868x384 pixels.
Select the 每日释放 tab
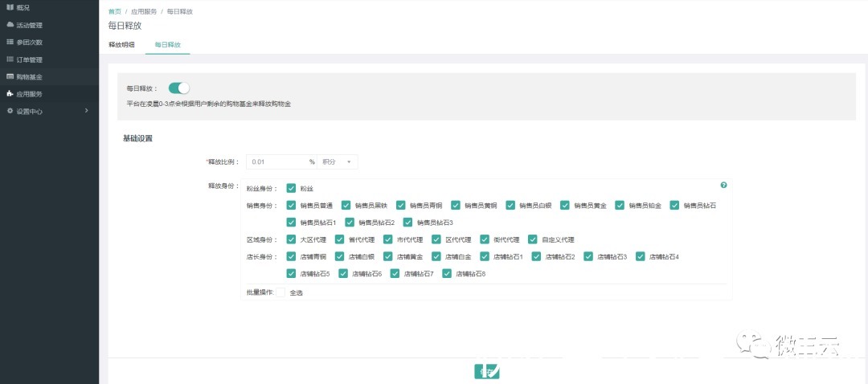tap(168, 45)
